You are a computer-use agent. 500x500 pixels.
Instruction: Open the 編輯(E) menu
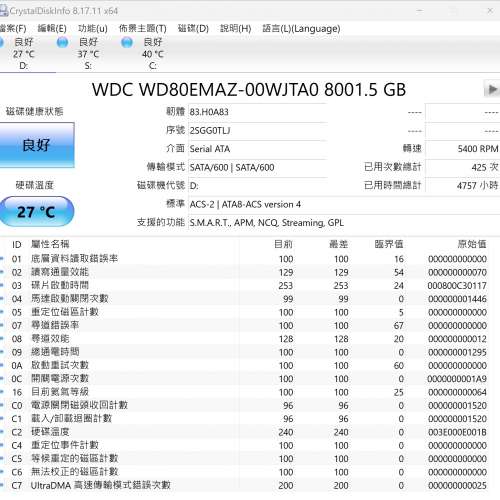pos(52,29)
